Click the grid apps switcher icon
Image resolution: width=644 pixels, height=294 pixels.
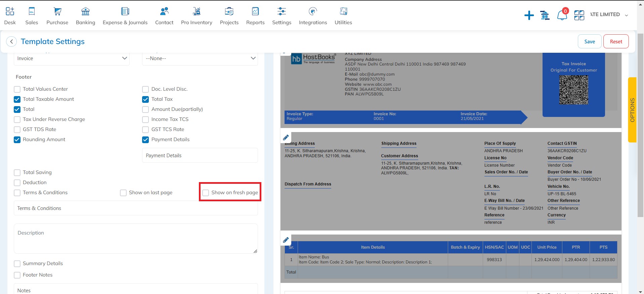[579, 15]
